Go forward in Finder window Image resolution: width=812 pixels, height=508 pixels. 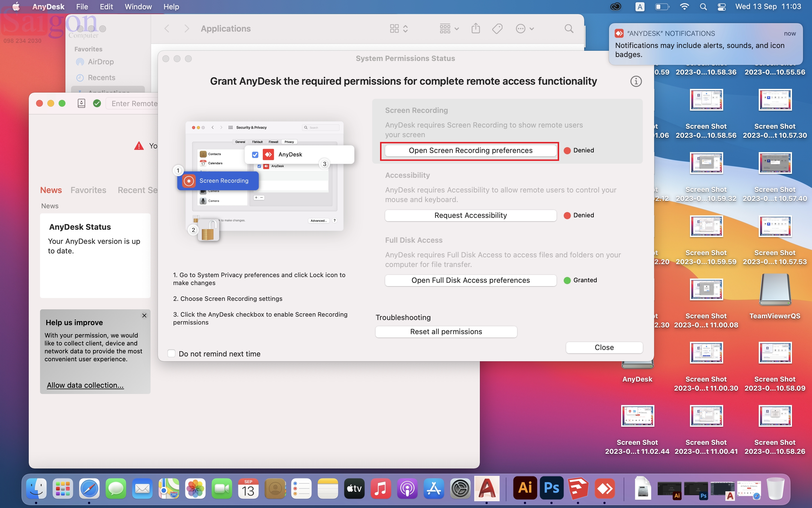point(187,29)
